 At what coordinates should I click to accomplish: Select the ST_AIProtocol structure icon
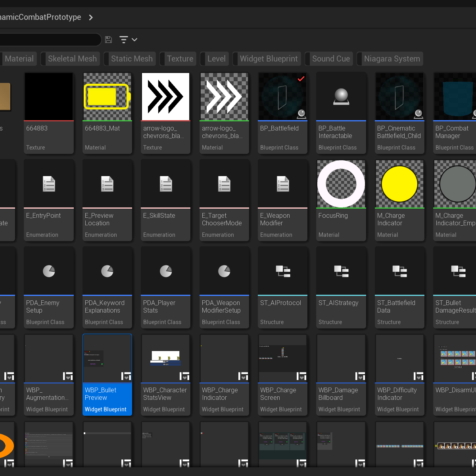[282, 271]
